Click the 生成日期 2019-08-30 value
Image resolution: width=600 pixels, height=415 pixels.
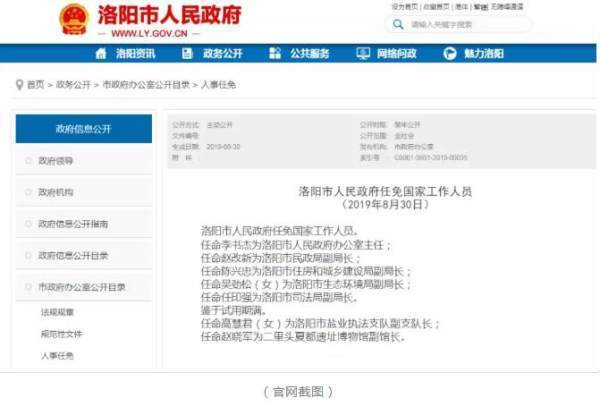[x=223, y=147]
